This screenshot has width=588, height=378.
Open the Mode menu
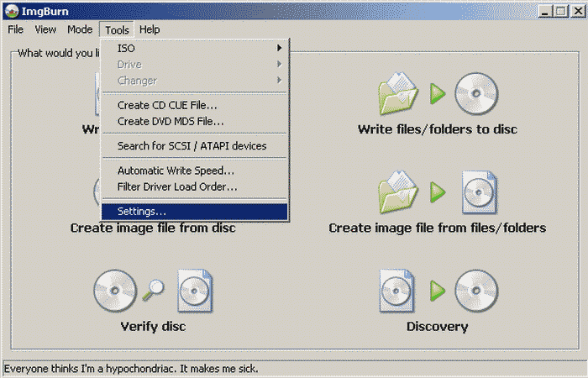tap(80, 29)
